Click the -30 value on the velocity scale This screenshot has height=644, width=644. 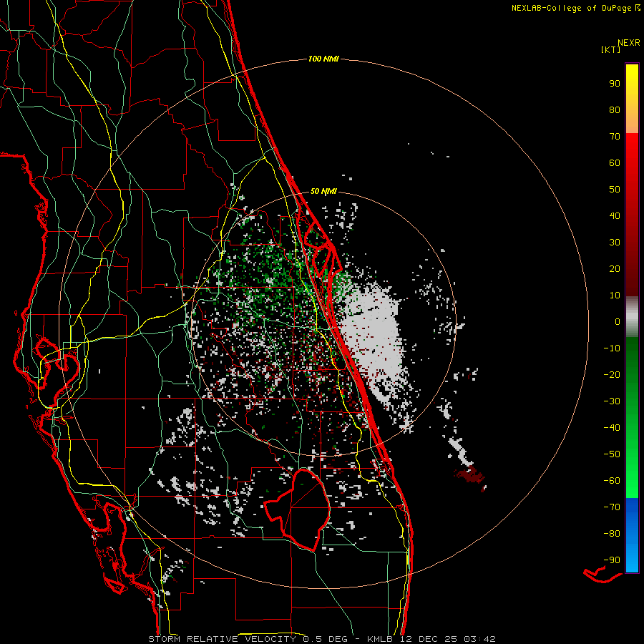pyautogui.click(x=612, y=401)
